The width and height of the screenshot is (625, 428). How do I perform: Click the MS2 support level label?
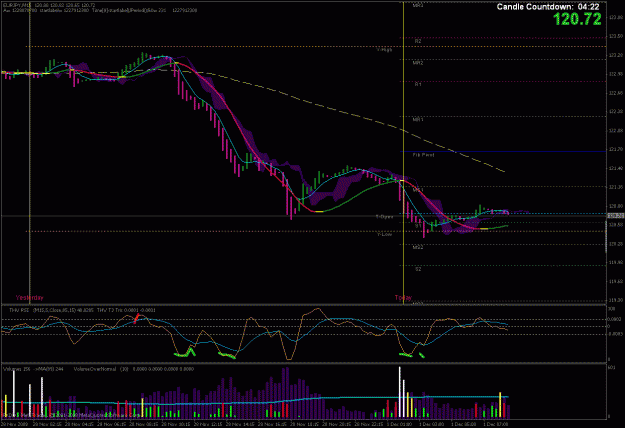pos(418,247)
